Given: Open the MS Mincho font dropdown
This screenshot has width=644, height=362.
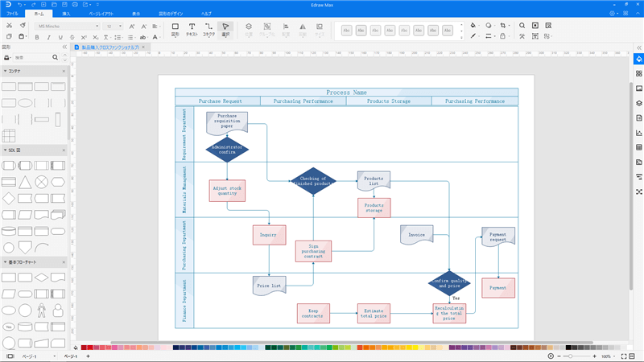Looking at the screenshot, I should 67,26.
